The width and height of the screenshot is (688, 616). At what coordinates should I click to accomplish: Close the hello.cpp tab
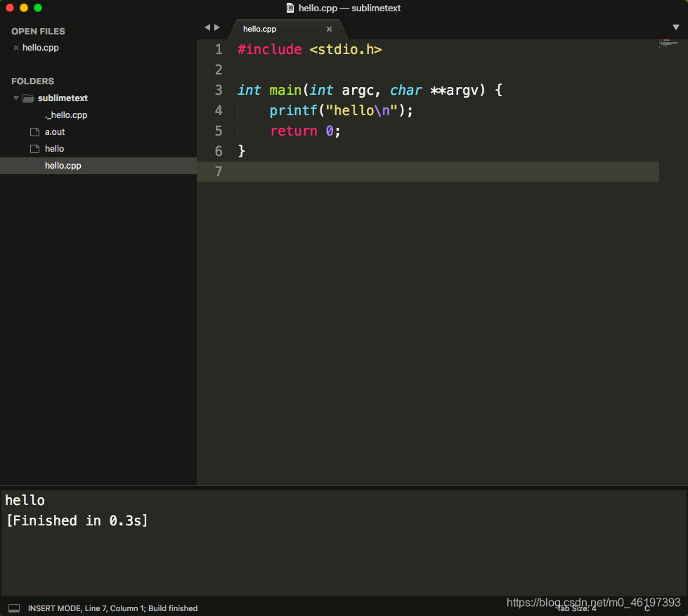pyautogui.click(x=329, y=29)
